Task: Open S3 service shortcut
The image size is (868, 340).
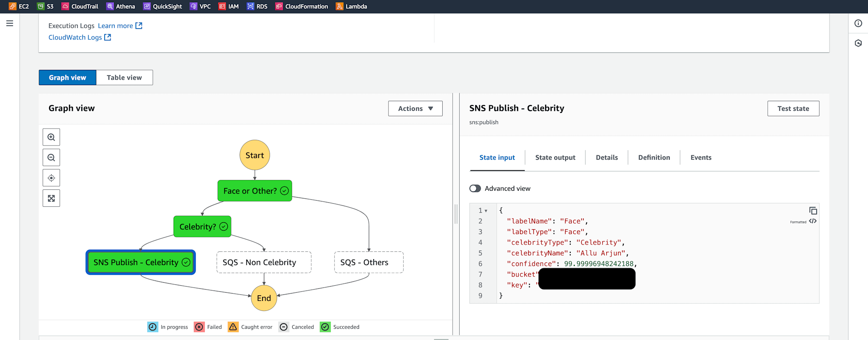Action: point(46,7)
